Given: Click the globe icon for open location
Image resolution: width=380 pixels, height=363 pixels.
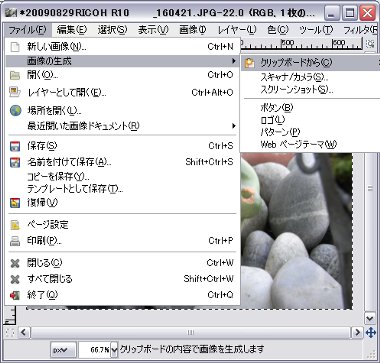Looking at the screenshot, I should (x=15, y=111).
